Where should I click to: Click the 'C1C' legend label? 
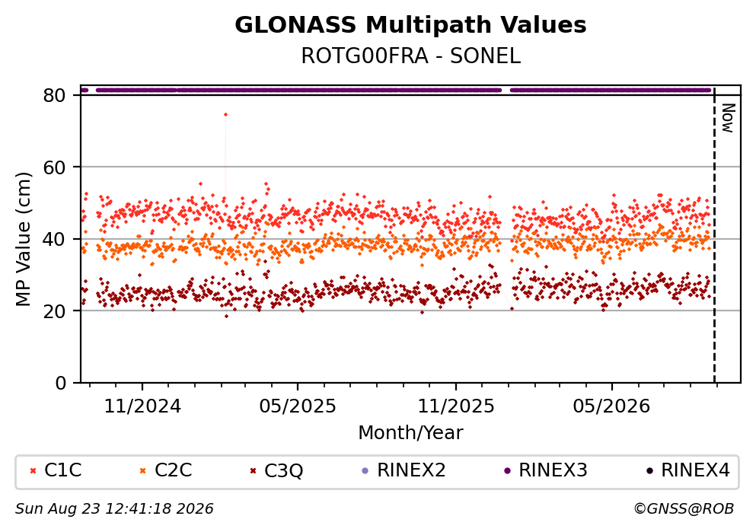(x=62, y=470)
